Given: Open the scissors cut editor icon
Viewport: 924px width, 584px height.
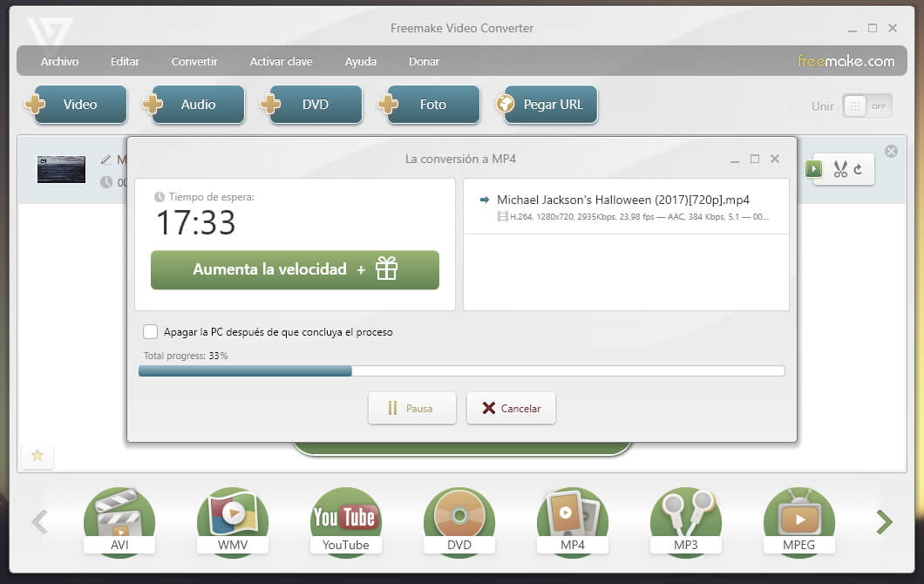Looking at the screenshot, I should pyautogui.click(x=840, y=169).
